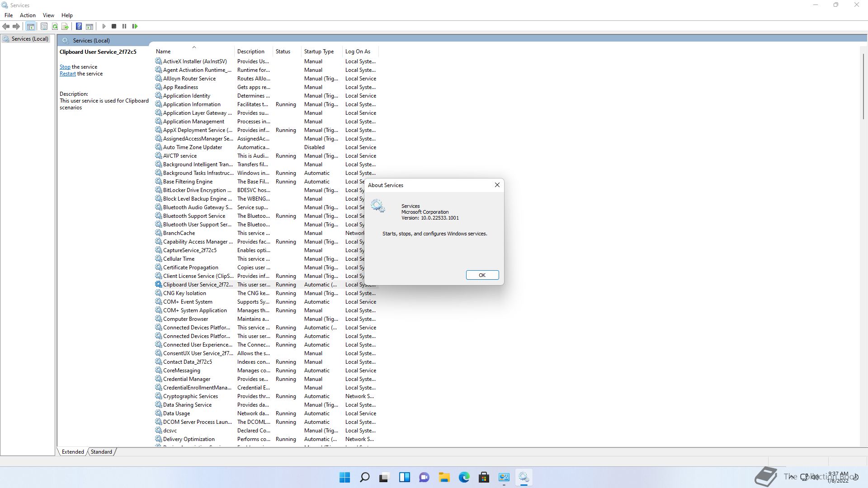Select Delivery Optimization service row
Viewport: 868px width, 488px height.
pyautogui.click(x=266, y=439)
